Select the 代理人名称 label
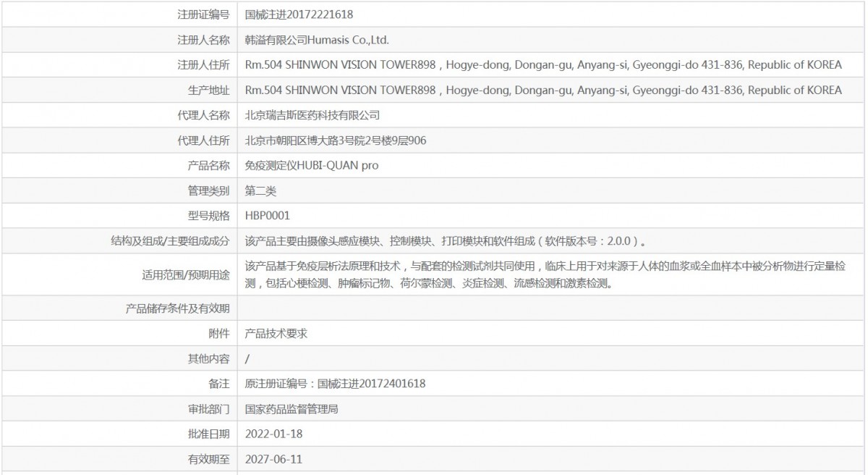868x475 pixels. pyautogui.click(x=204, y=115)
